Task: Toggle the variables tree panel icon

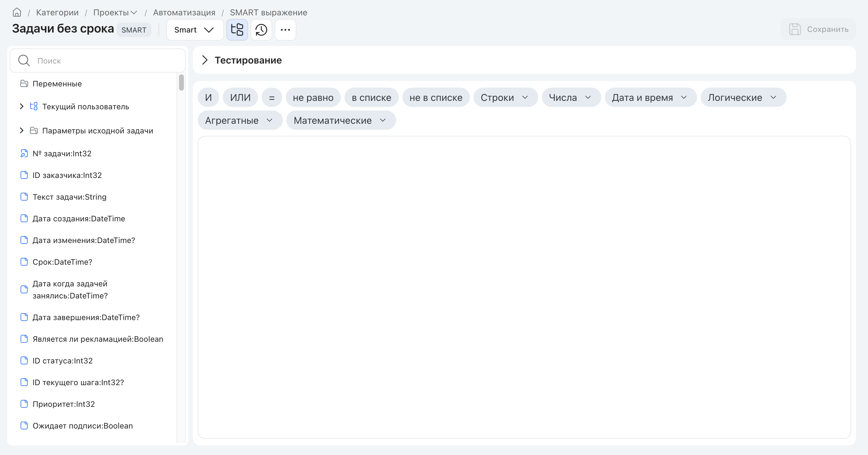Action: (237, 30)
